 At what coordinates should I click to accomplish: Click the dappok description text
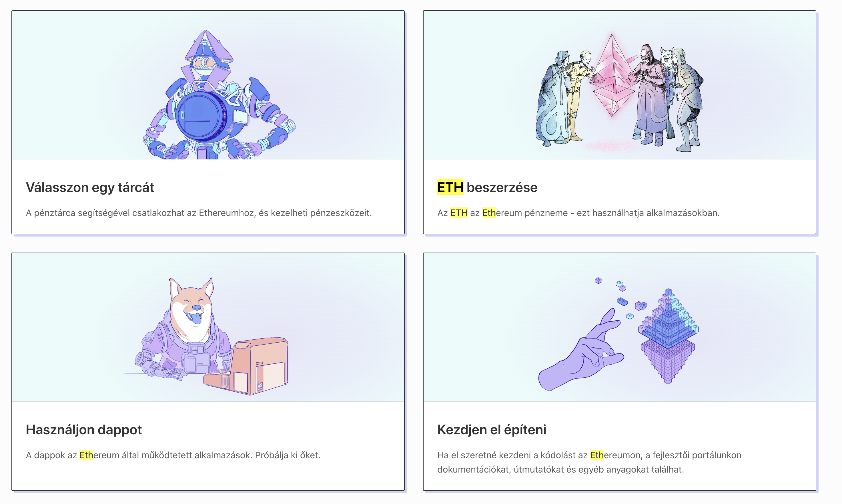point(173,455)
